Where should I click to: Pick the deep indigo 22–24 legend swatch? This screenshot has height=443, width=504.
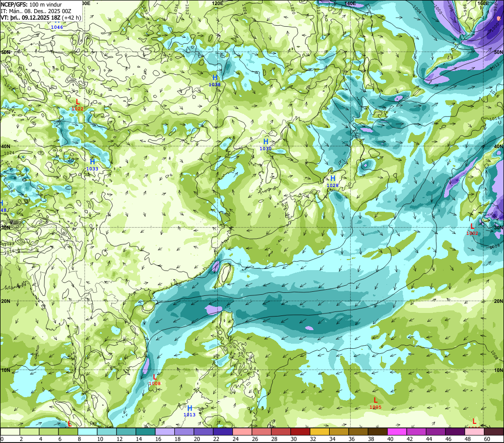point(223,431)
